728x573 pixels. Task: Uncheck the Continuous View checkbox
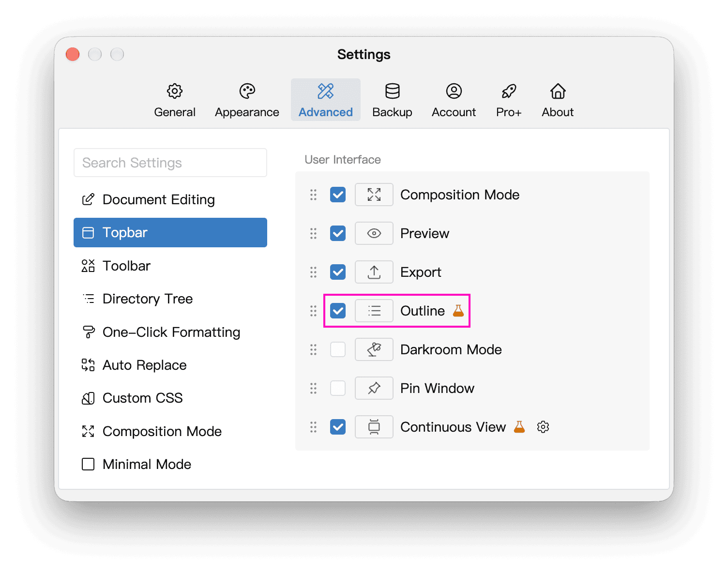tap(338, 427)
